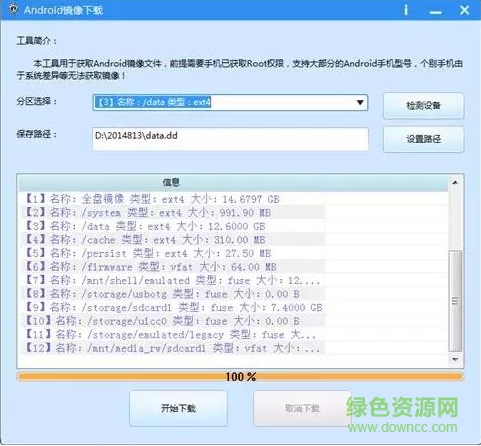Close the Android镜像下载 window

[x=464, y=10]
